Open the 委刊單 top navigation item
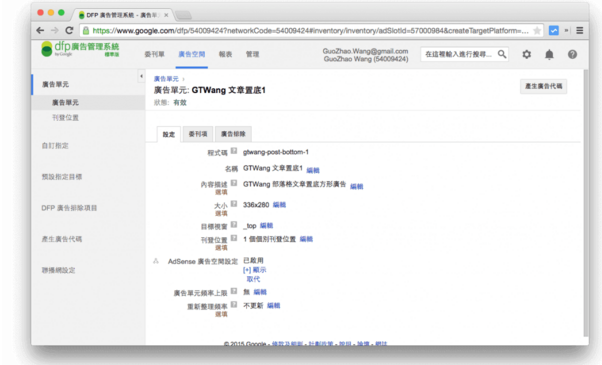The height and width of the screenshot is (365, 602). coord(154,54)
